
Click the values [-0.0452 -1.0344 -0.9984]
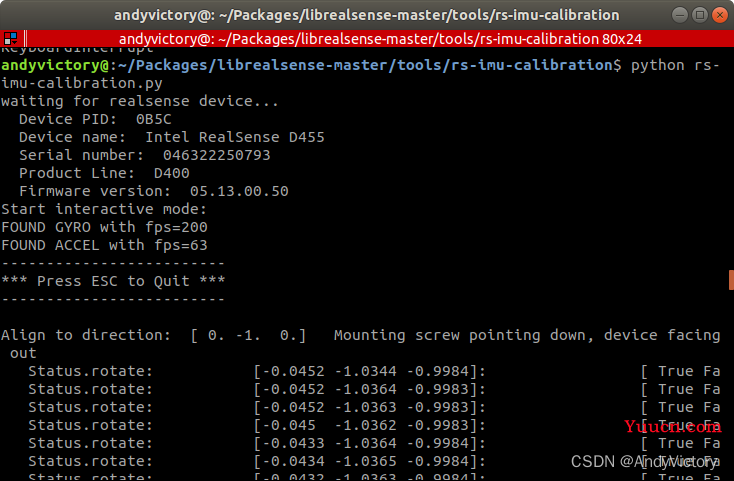pyautogui.click(x=365, y=371)
